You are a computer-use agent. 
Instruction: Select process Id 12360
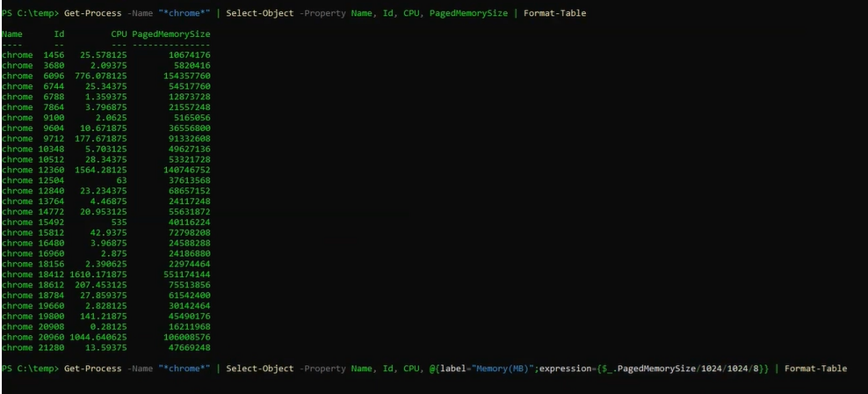52,170
